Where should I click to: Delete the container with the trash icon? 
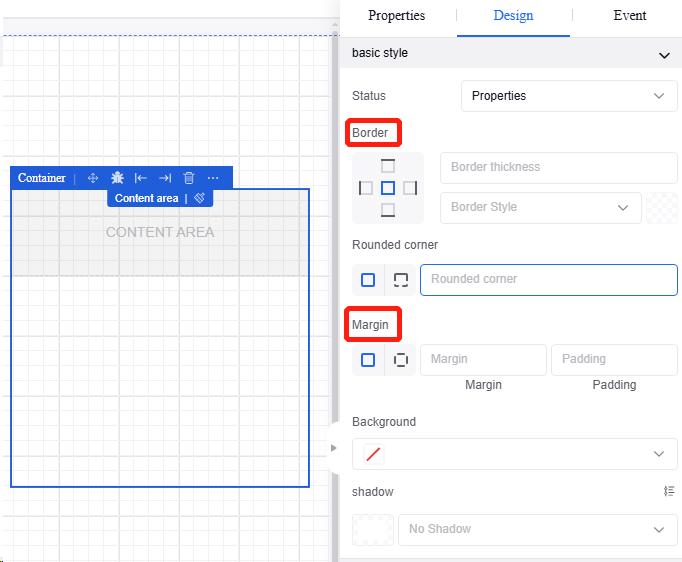189,178
